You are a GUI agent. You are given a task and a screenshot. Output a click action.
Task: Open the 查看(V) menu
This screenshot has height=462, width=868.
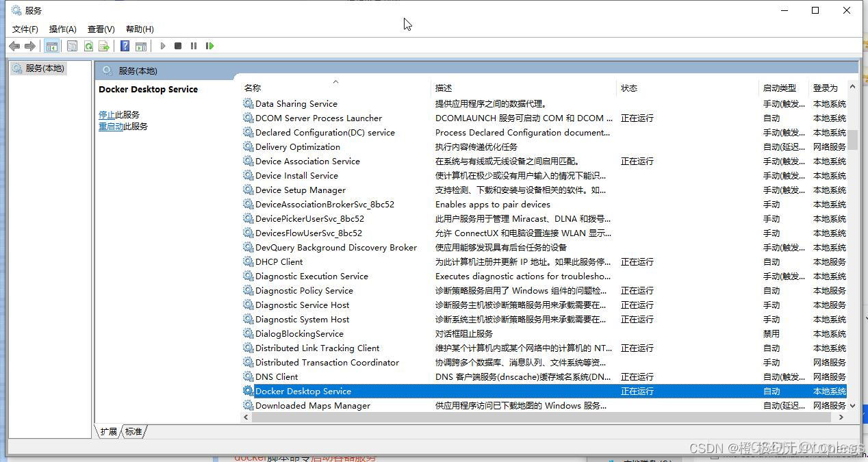[x=101, y=29]
